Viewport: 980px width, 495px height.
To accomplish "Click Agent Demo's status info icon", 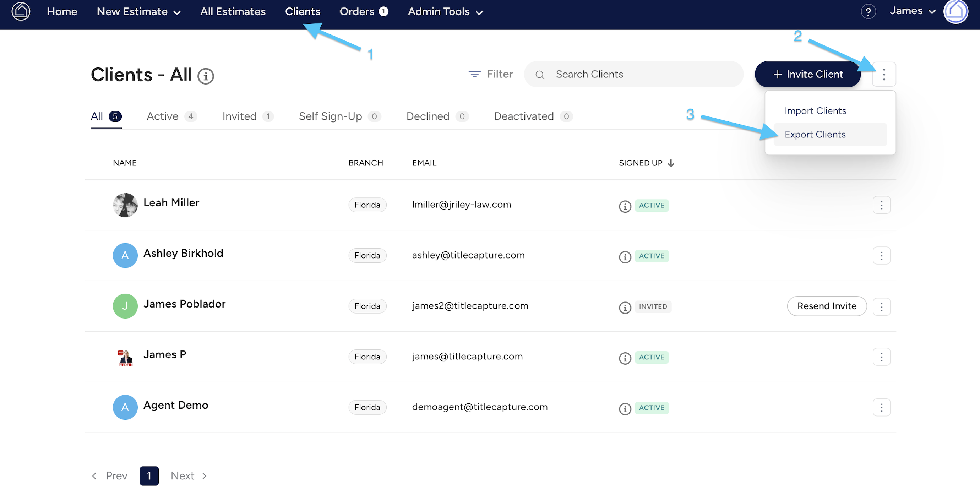I will pos(625,409).
